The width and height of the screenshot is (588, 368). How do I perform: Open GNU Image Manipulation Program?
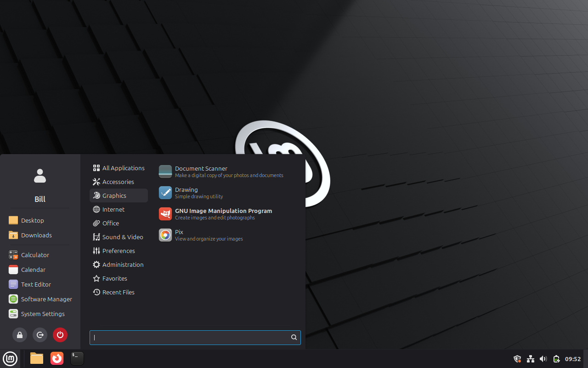[x=223, y=214]
